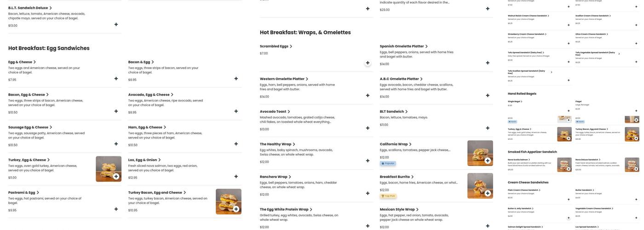Open Spanish Omelette Platter chevron arrow
The height and width of the screenshot is (230, 644).
(426, 46)
